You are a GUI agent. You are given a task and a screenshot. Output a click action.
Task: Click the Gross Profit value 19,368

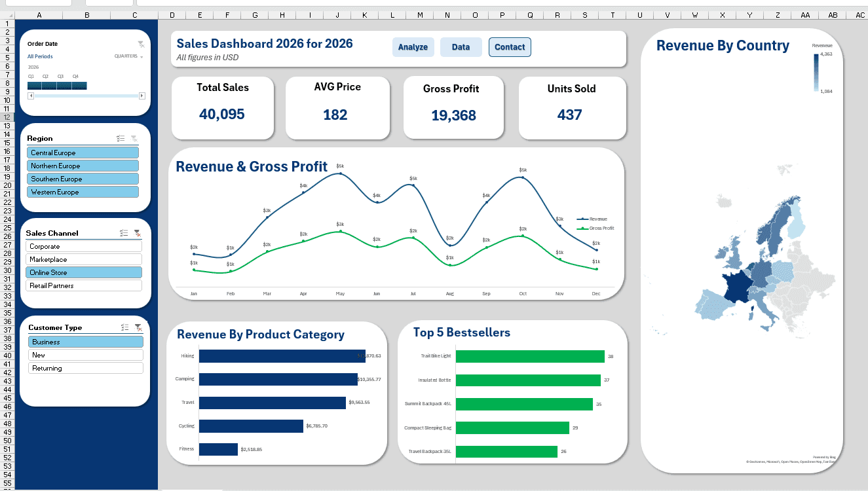click(453, 116)
